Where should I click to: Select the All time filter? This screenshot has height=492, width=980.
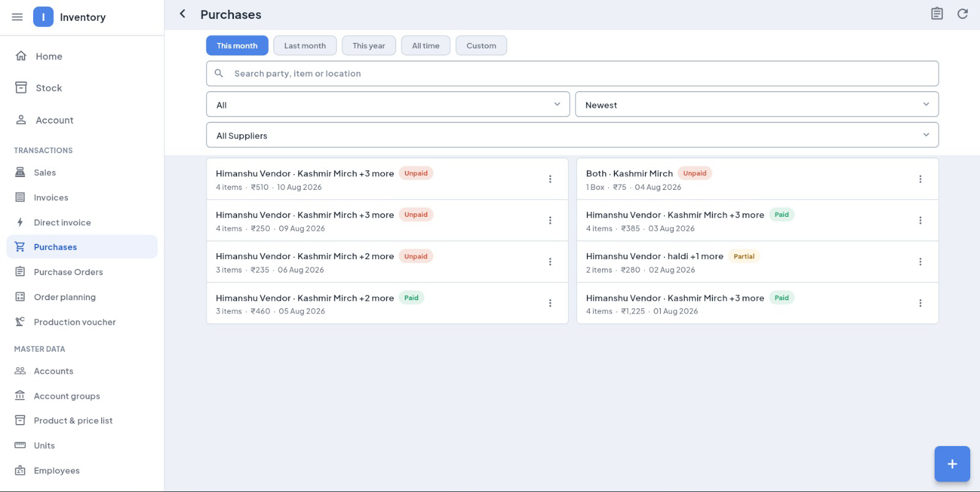coord(426,45)
